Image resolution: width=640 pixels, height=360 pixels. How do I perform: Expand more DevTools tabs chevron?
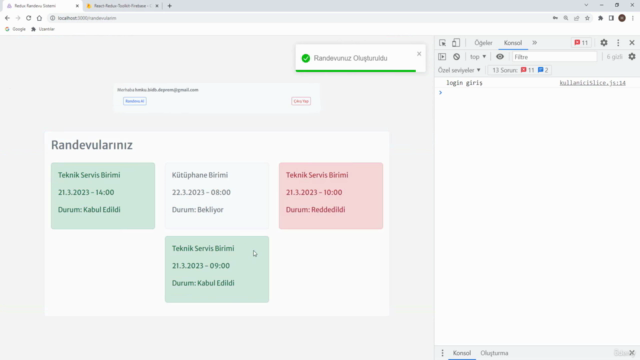(x=535, y=42)
